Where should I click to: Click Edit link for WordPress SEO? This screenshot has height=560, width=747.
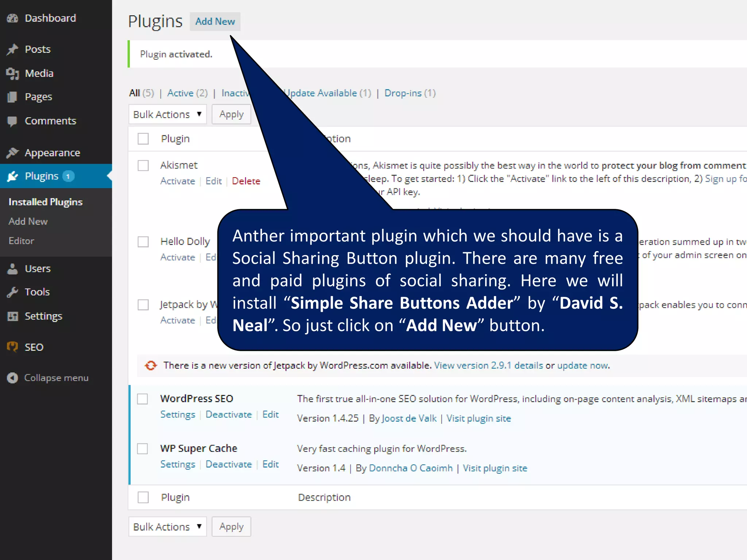[x=271, y=415]
